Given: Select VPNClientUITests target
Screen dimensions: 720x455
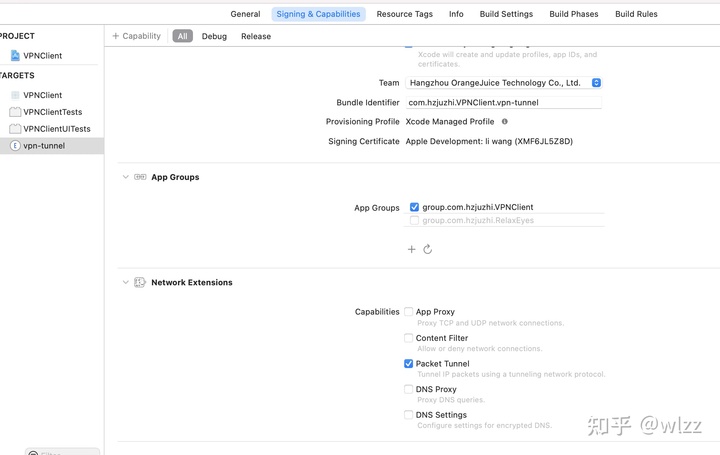Looking at the screenshot, I should [57, 129].
